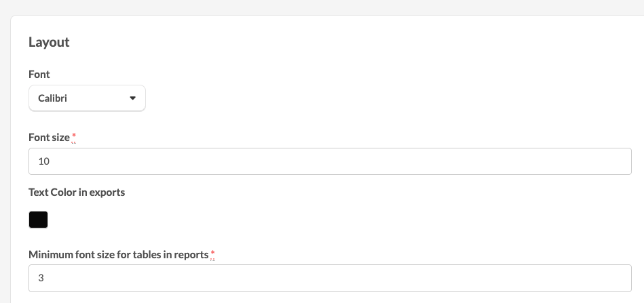Screen dimensions: 644x303
Task: Click the Font size input field
Action: point(330,161)
